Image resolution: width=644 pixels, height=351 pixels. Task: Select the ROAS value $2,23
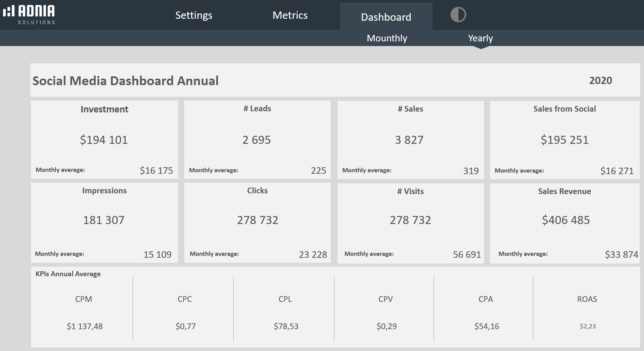pos(587,326)
